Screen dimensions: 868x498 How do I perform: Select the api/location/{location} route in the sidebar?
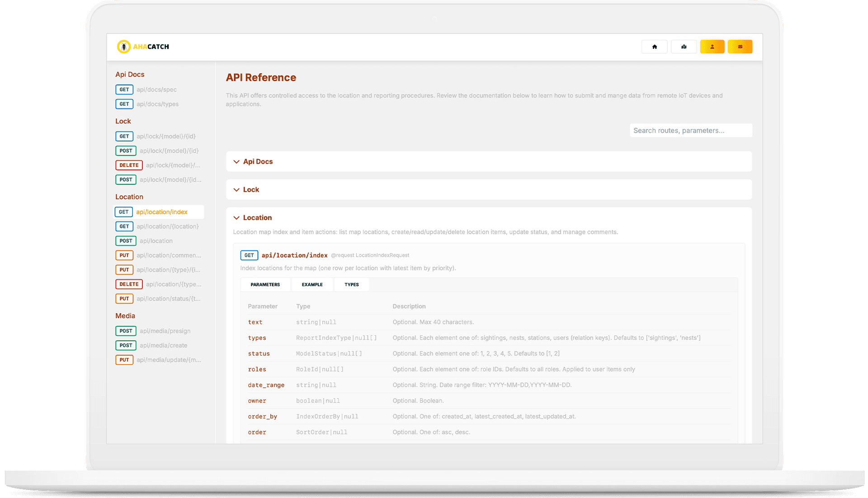click(x=168, y=226)
